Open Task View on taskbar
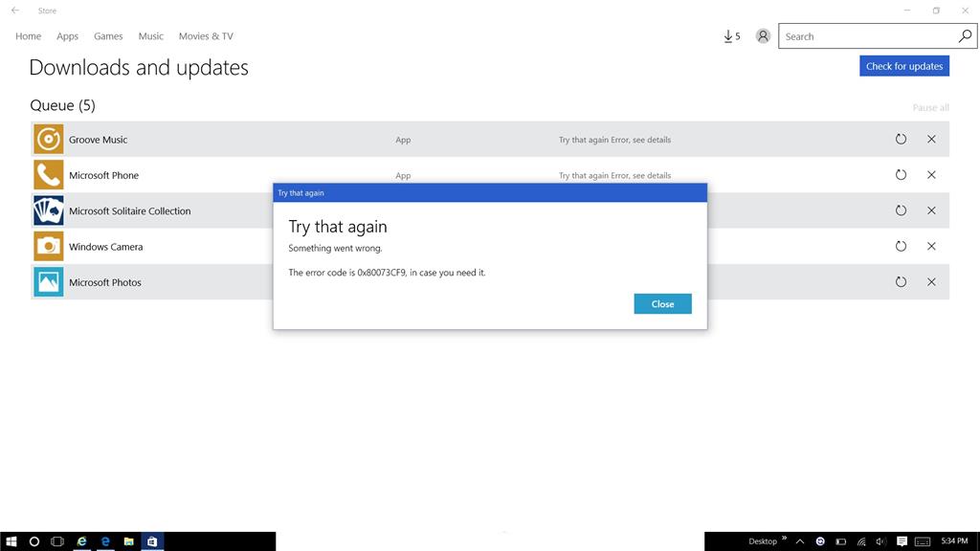Screen dimensions: 980x551 click(x=57, y=541)
